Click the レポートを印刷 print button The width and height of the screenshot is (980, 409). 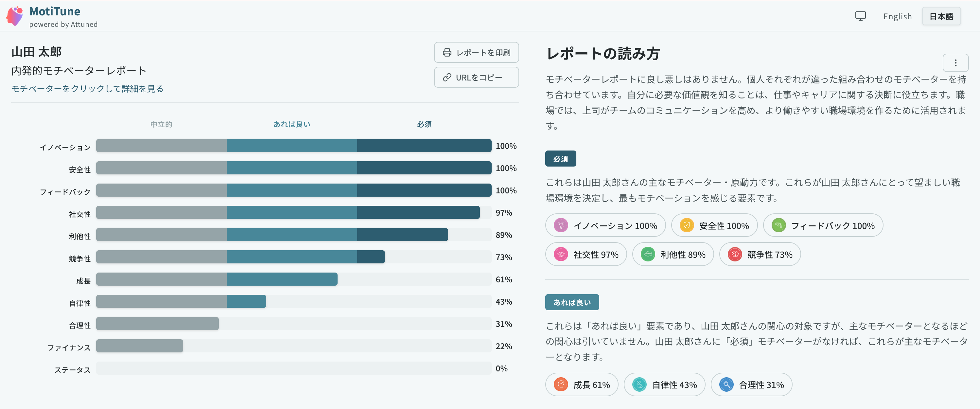[476, 52]
